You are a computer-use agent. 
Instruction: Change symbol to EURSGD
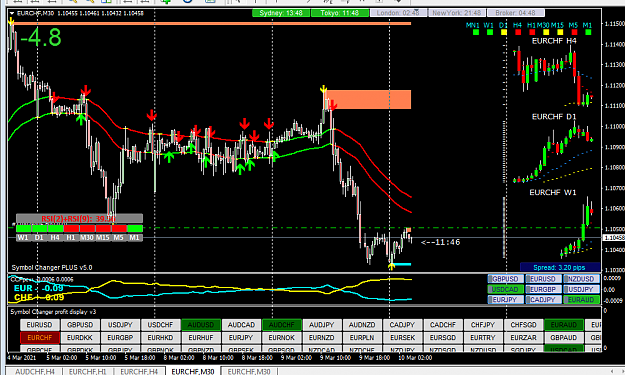click(x=443, y=338)
